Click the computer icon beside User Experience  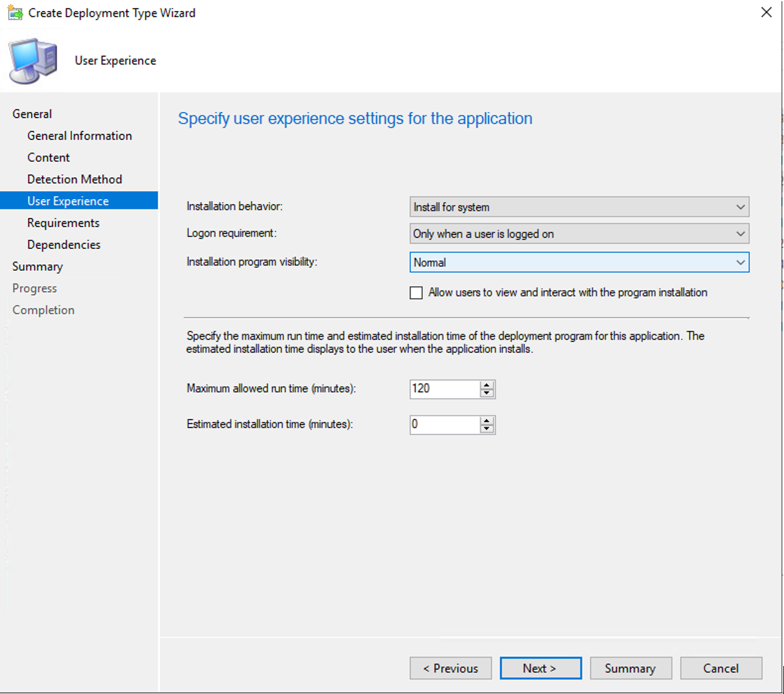(x=34, y=61)
